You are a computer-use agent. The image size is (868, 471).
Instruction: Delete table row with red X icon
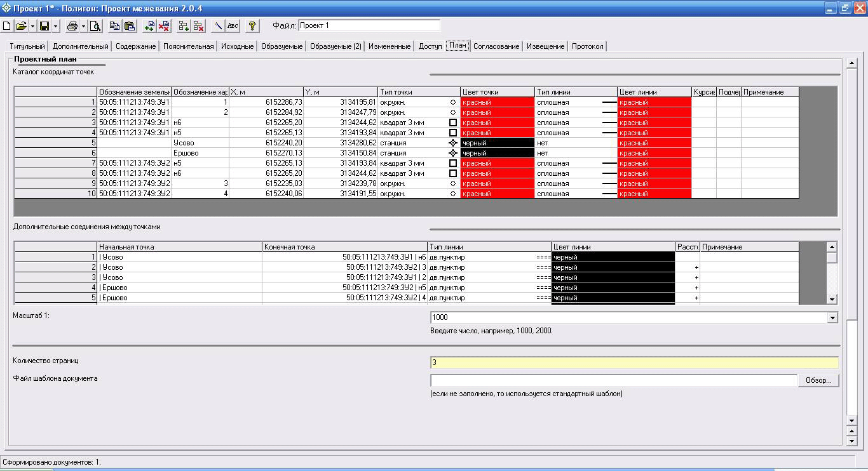[x=164, y=26]
